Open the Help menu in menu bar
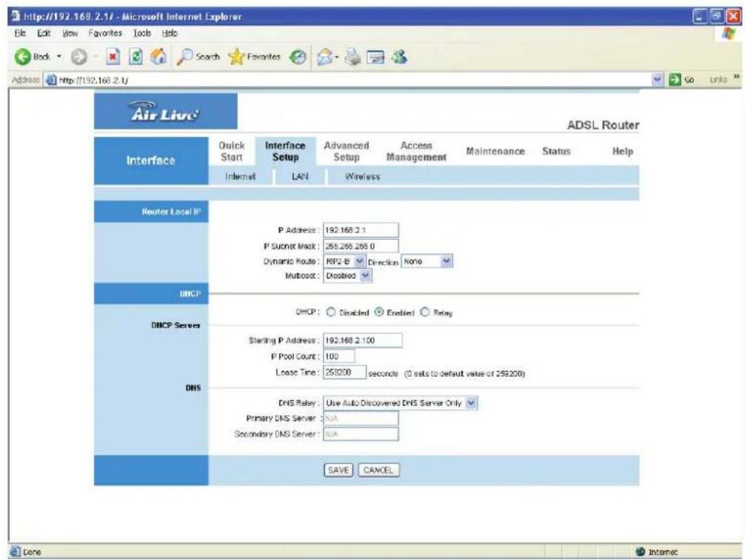 [x=170, y=33]
